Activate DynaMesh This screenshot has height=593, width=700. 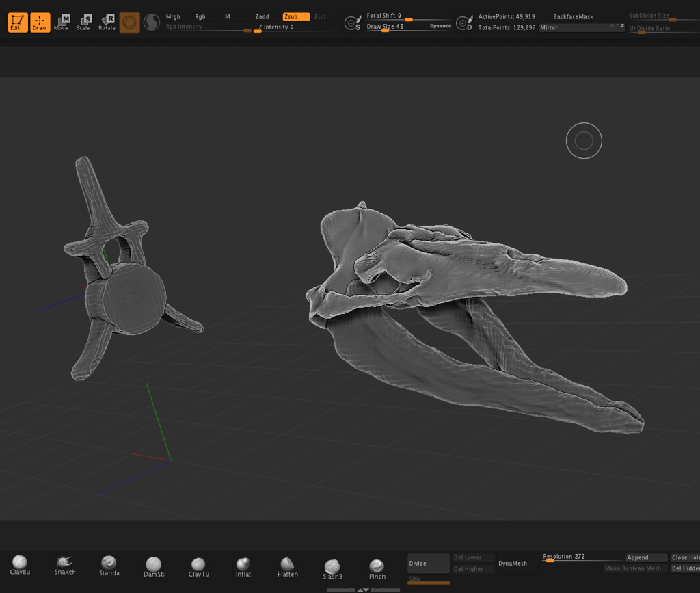coord(517,563)
